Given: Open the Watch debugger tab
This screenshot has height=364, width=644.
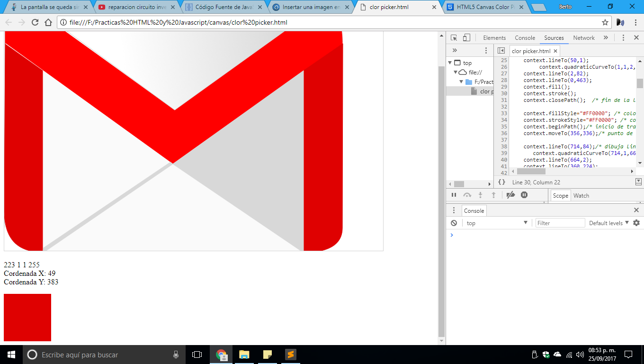Looking at the screenshot, I should click(x=581, y=195).
